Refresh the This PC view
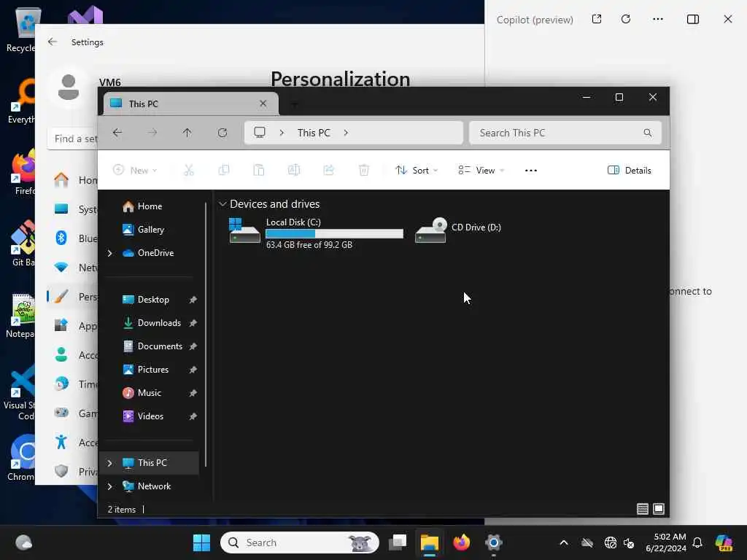 [x=222, y=133]
